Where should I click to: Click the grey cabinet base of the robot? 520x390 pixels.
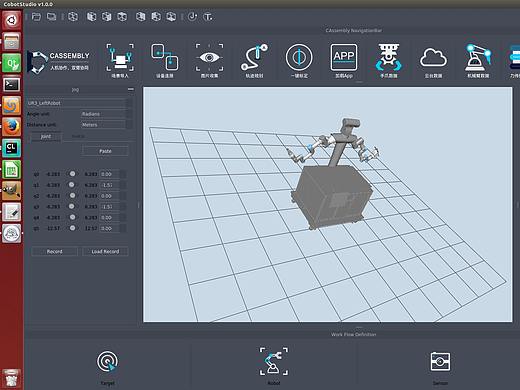click(x=332, y=197)
